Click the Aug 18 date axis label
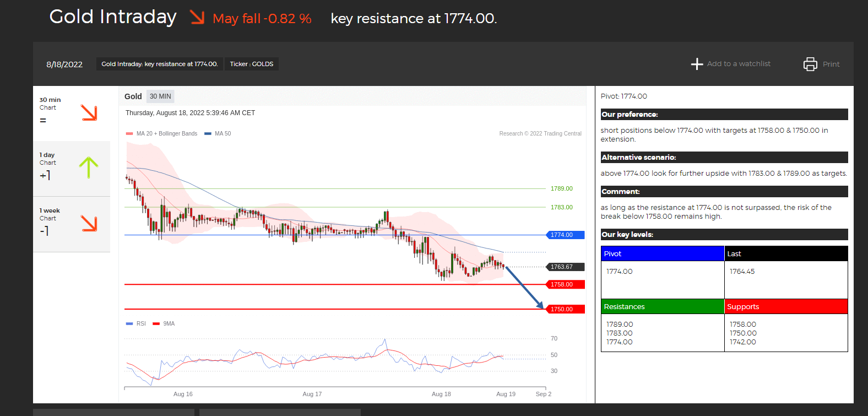The image size is (868, 416). [x=441, y=394]
